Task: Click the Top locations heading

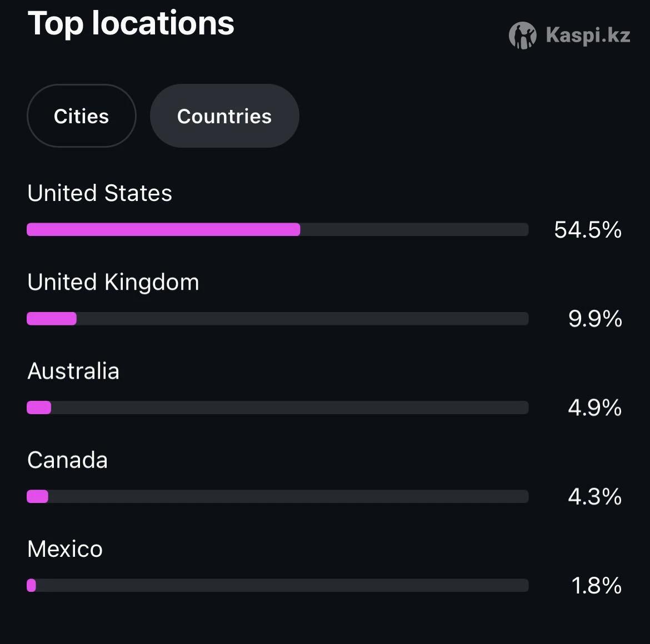Action: pyautogui.click(x=131, y=23)
